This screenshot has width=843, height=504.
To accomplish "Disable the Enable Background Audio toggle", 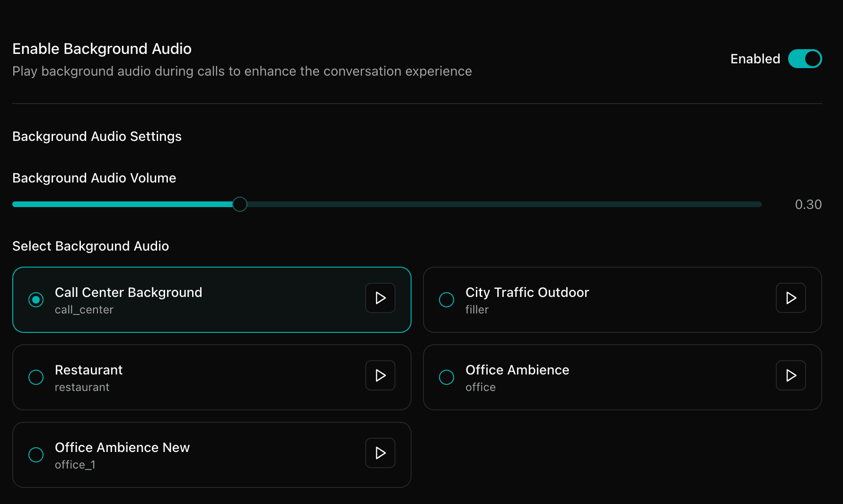I will [805, 59].
